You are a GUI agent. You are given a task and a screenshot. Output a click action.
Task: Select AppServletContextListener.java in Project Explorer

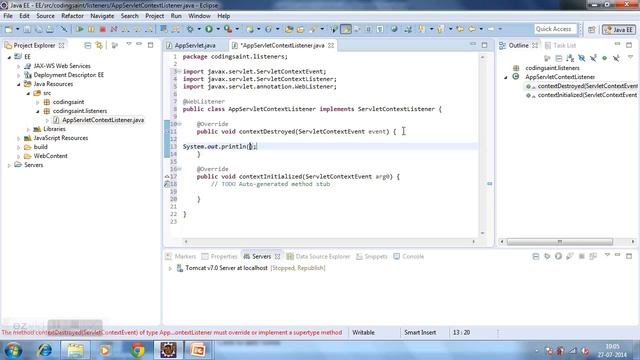point(98,120)
